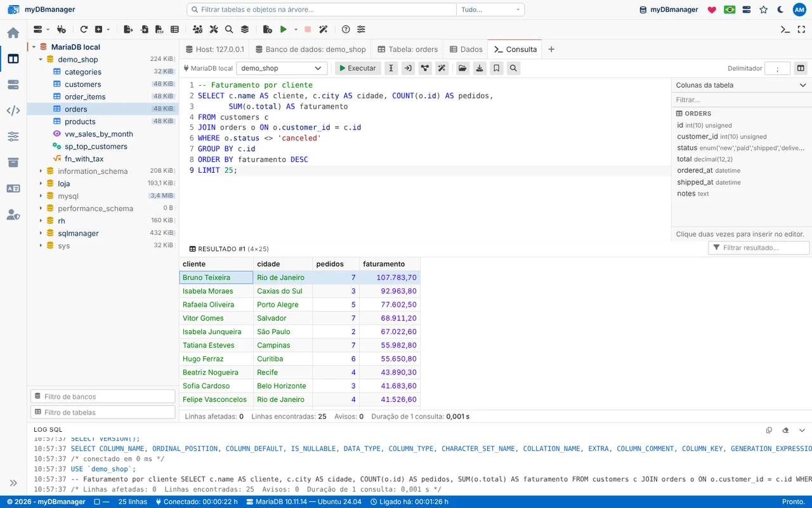812x508 pixels.
Task: Open the Banco de dados: demo_shop tab
Action: [x=310, y=49]
